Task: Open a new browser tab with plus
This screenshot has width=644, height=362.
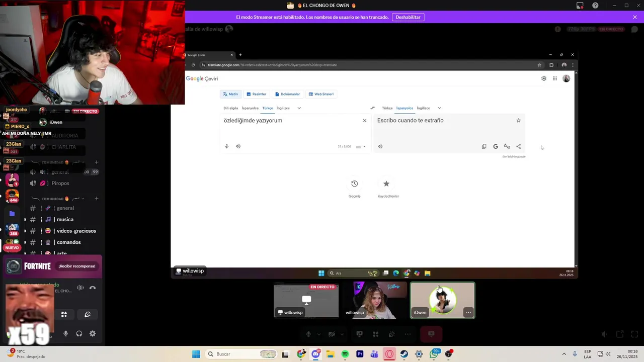Action: [x=240, y=55]
